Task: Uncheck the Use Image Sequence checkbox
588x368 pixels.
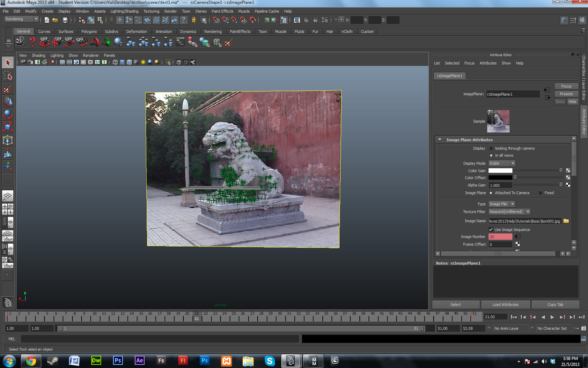Action: (491, 229)
